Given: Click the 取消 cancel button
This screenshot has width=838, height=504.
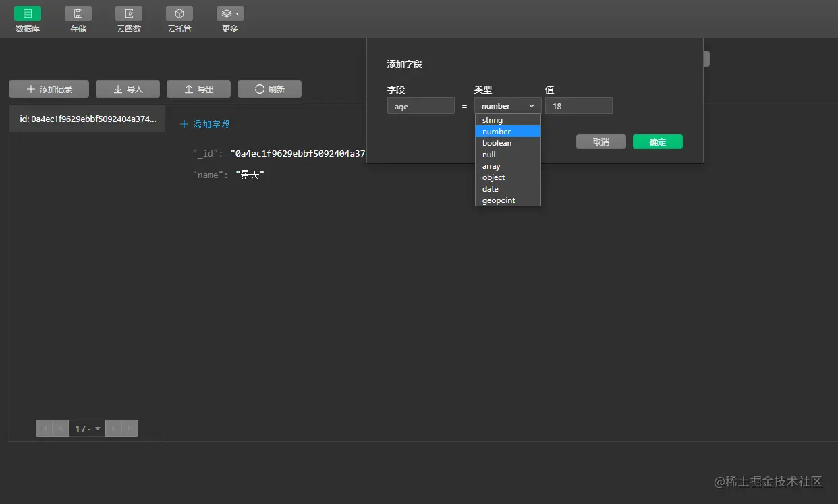Looking at the screenshot, I should [600, 142].
